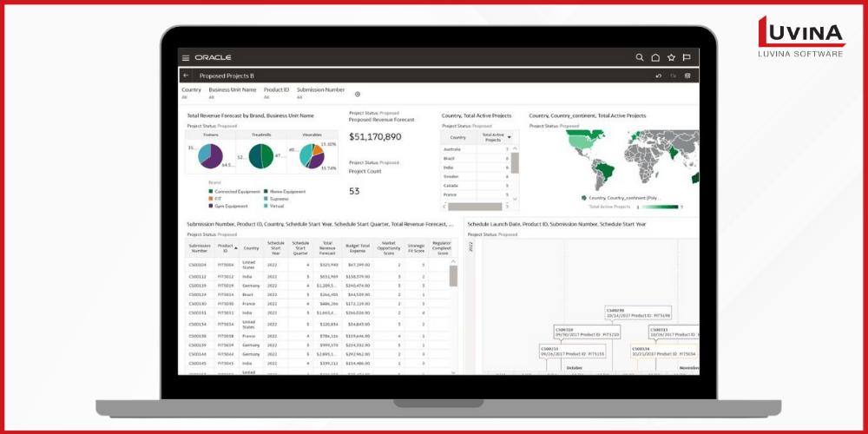Click timeline marker CS00134
Screen dimensions: 868x434
click(664, 351)
